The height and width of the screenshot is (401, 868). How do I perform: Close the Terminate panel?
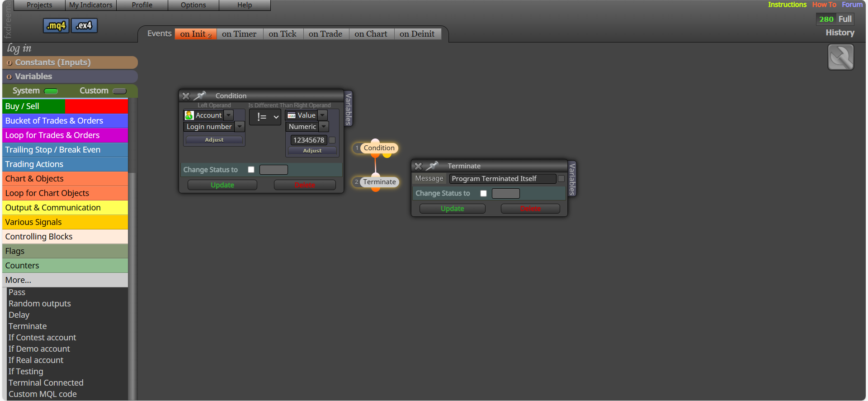(418, 166)
